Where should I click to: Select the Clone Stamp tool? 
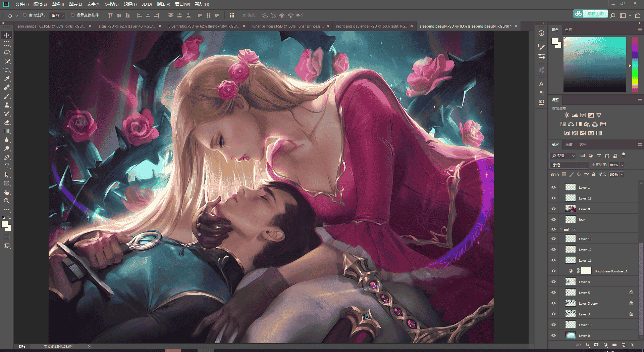(x=7, y=105)
